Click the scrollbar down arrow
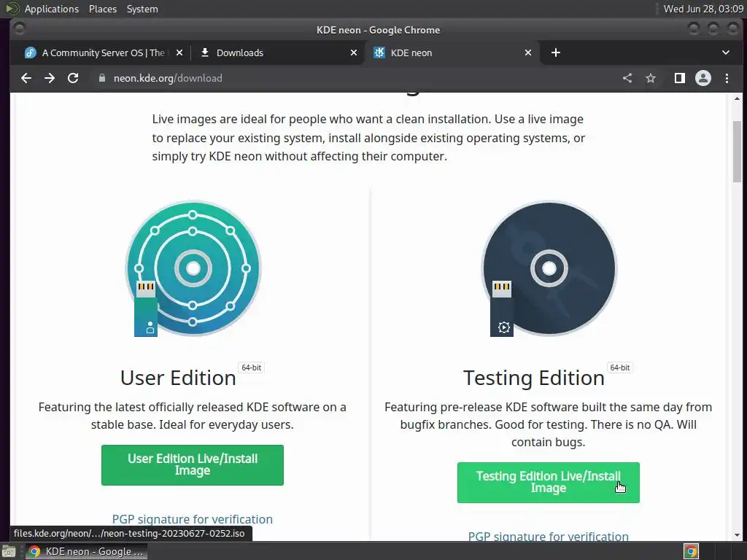Viewport: 747px width, 560px height. coord(737,536)
